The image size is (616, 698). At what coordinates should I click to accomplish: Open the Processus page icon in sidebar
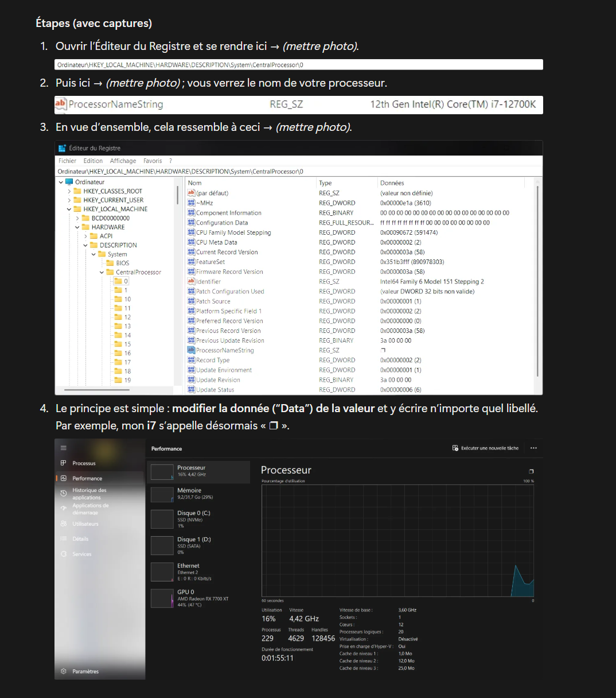point(64,463)
